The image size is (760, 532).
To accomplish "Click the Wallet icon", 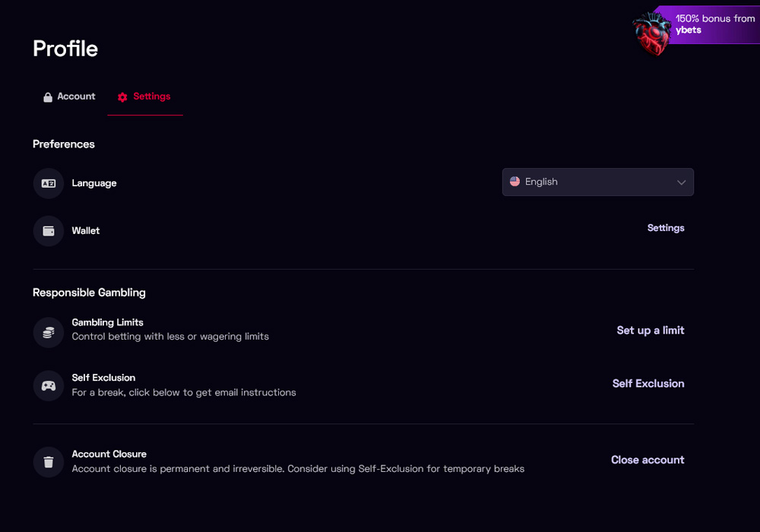I will pos(49,231).
